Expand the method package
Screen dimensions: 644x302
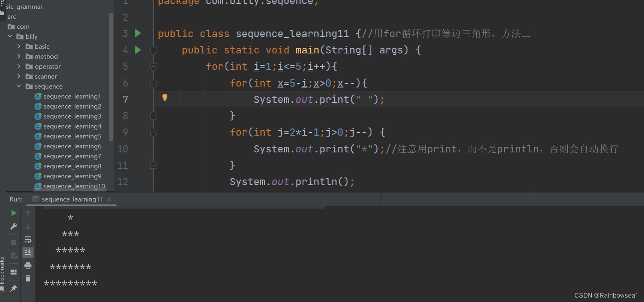(19, 56)
